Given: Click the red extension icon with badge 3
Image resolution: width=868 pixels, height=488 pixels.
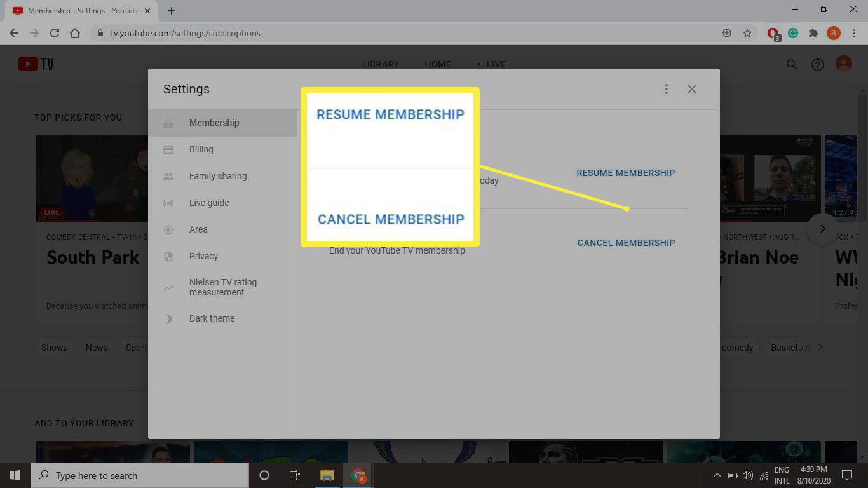Looking at the screenshot, I should coord(773,34).
